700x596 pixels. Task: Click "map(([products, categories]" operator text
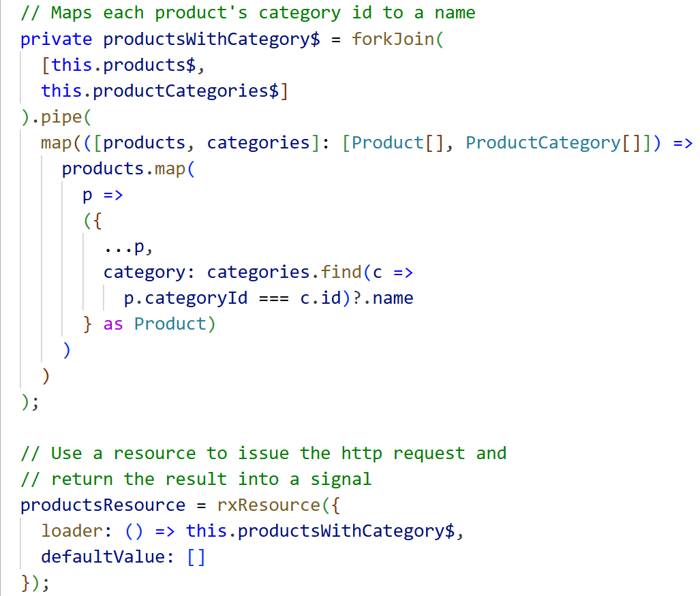(x=181, y=143)
